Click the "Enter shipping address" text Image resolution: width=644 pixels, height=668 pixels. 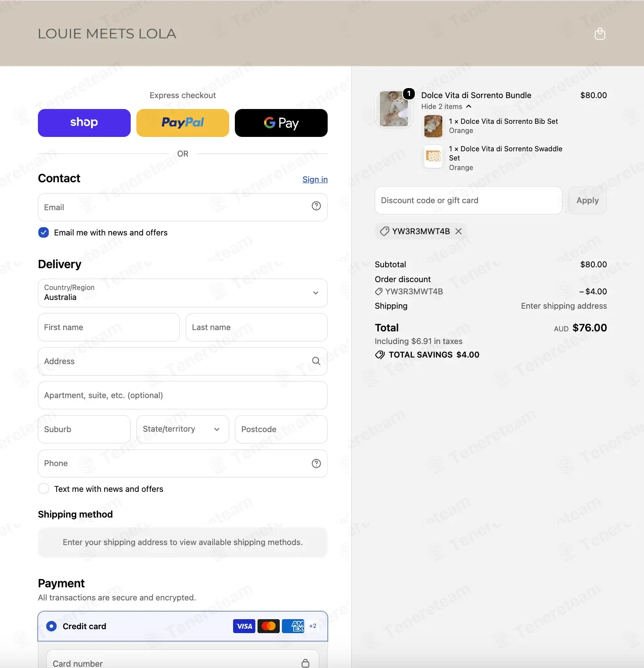pos(564,306)
